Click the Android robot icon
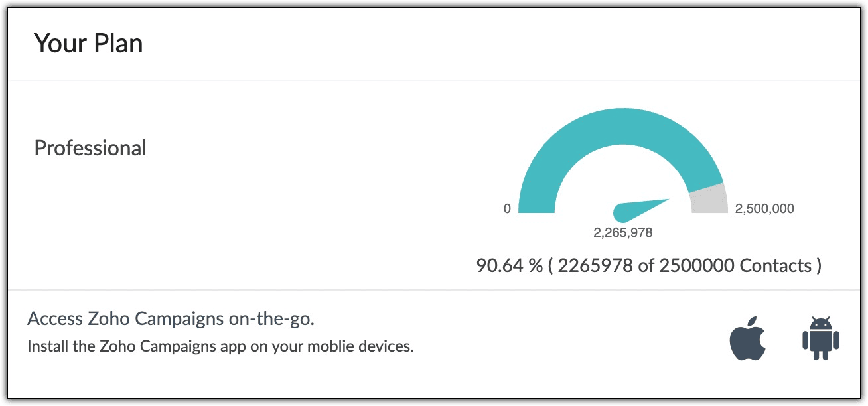Image resolution: width=868 pixels, height=406 pixels. click(821, 339)
